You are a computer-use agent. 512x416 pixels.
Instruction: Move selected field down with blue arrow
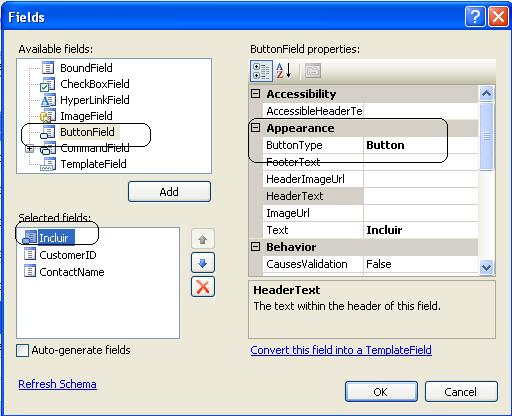pos(203,263)
